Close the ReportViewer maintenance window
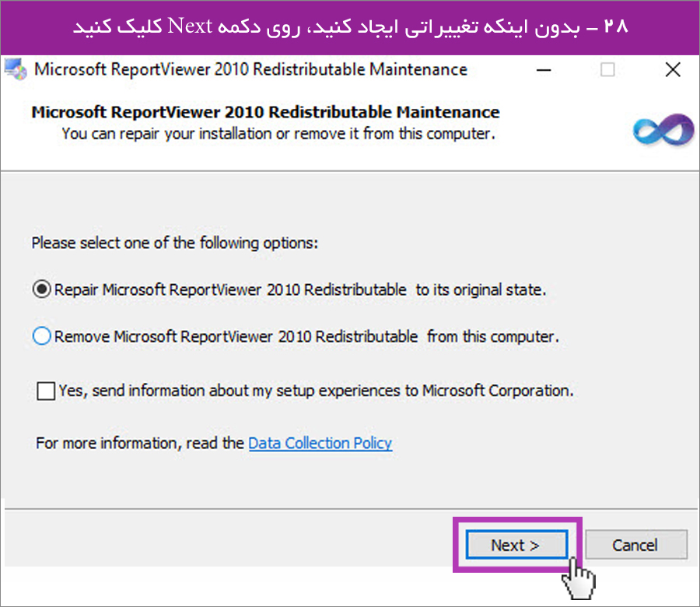This screenshot has width=700, height=607. [672, 70]
